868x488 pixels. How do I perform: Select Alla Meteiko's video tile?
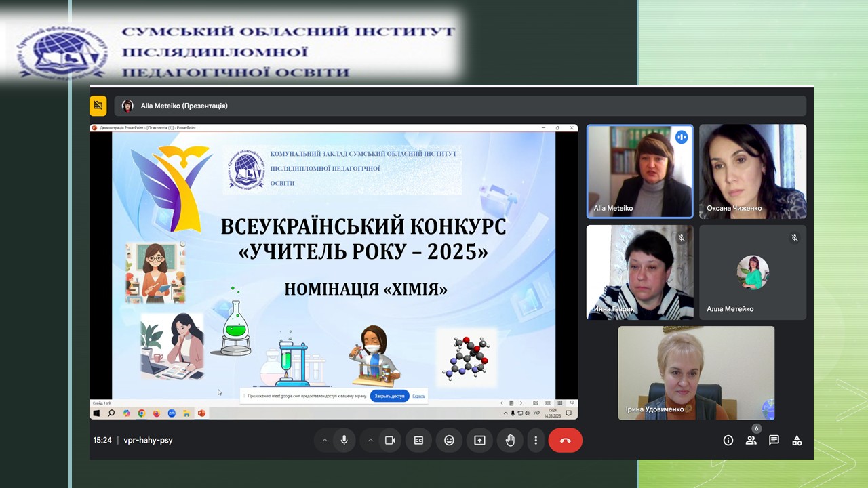pos(640,171)
